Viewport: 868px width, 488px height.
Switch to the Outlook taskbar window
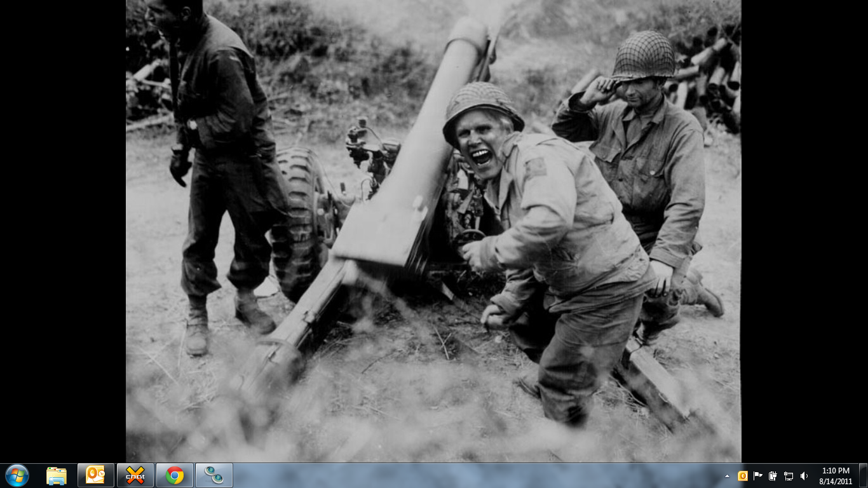(x=95, y=475)
